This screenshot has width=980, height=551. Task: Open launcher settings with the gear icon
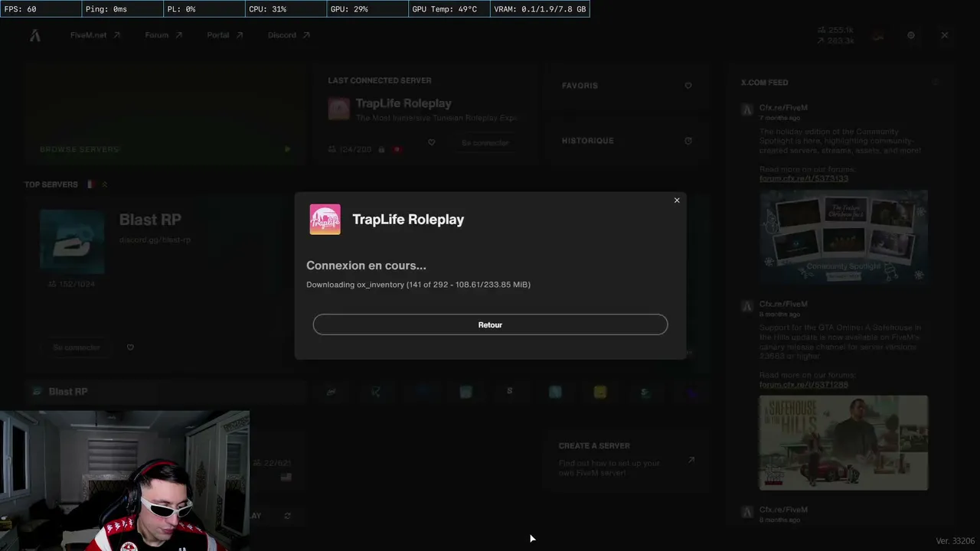point(911,35)
